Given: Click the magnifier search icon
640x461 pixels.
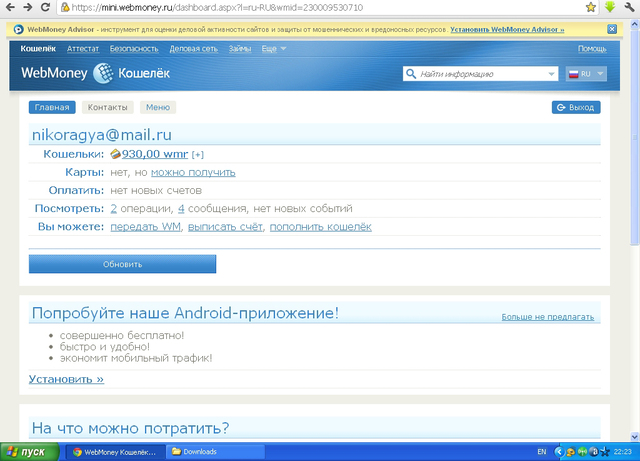Looking at the screenshot, I should point(411,74).
